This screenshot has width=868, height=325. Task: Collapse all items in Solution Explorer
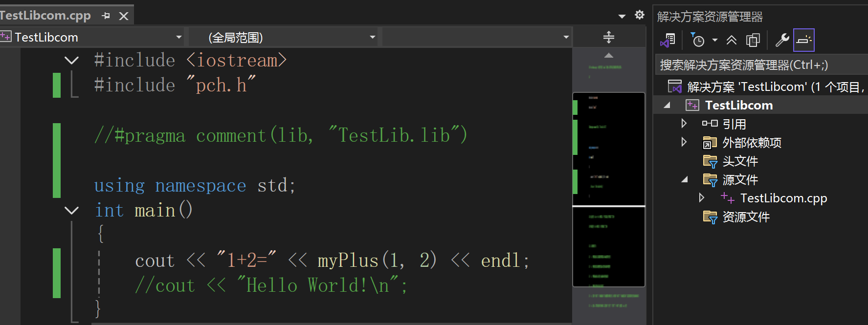[732, 40]
